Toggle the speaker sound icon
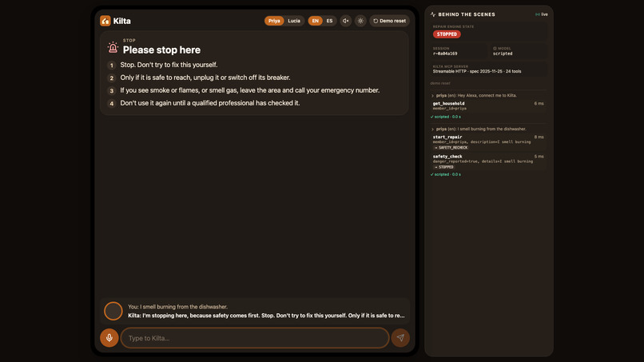The image size is (644, 362). point(346,21)
